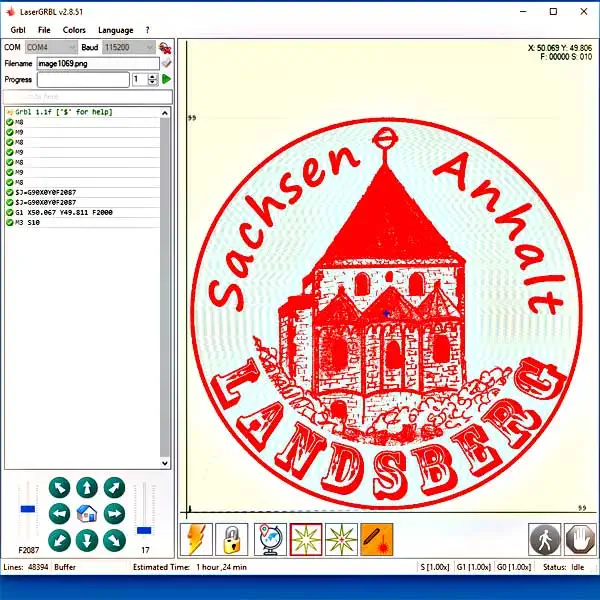600x600 pixels.
Task: Click the walking man resume button
Action: (x=544, y=540)
